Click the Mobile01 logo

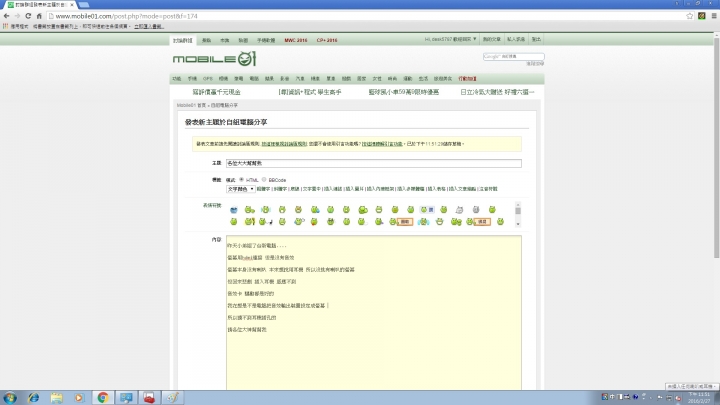click(214, 59)
